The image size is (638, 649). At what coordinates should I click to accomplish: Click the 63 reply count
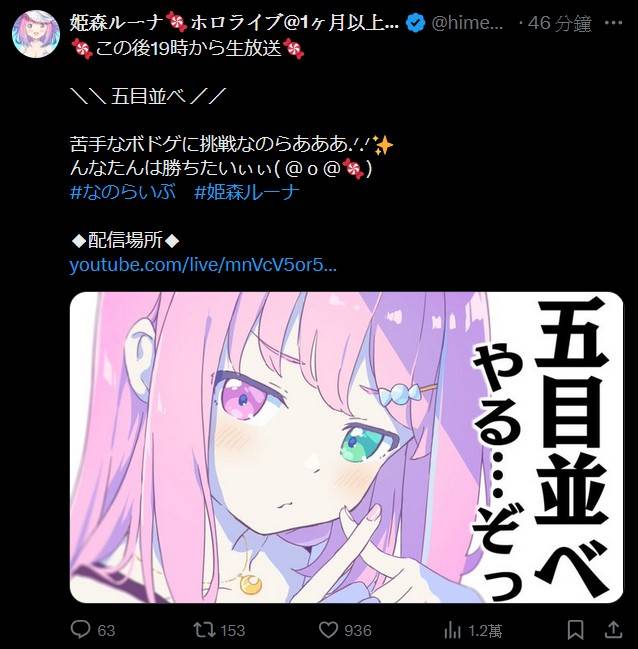click(x=106, y=630)
